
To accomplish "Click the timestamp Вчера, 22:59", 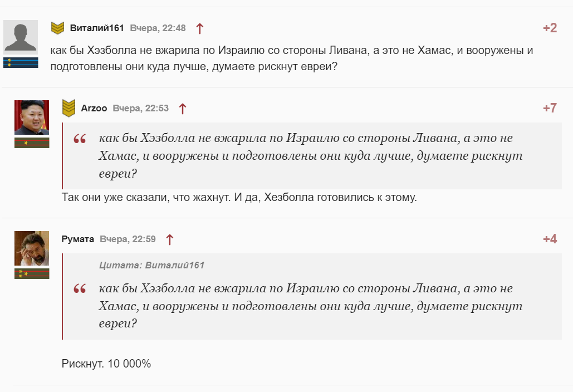I will tap(128, 239).
